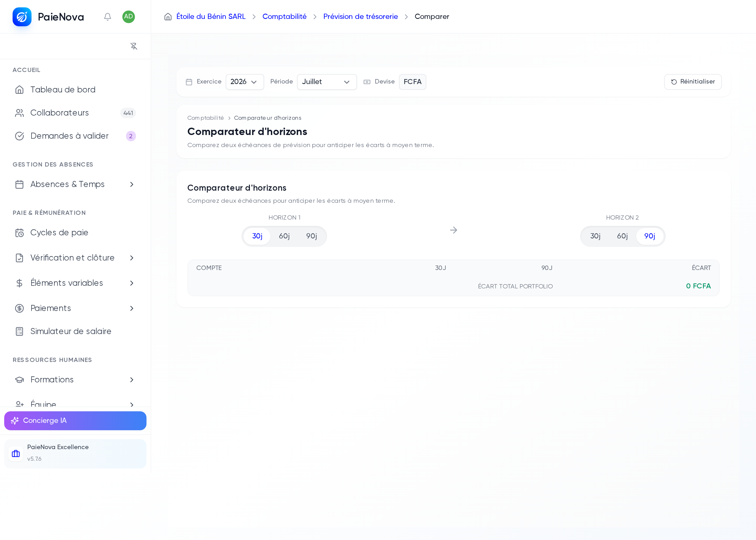Image resolution: width=756 pixels, height=540 pixels.
Task: Click the arrow between the two horizons
Action: (x=454, y=230)
